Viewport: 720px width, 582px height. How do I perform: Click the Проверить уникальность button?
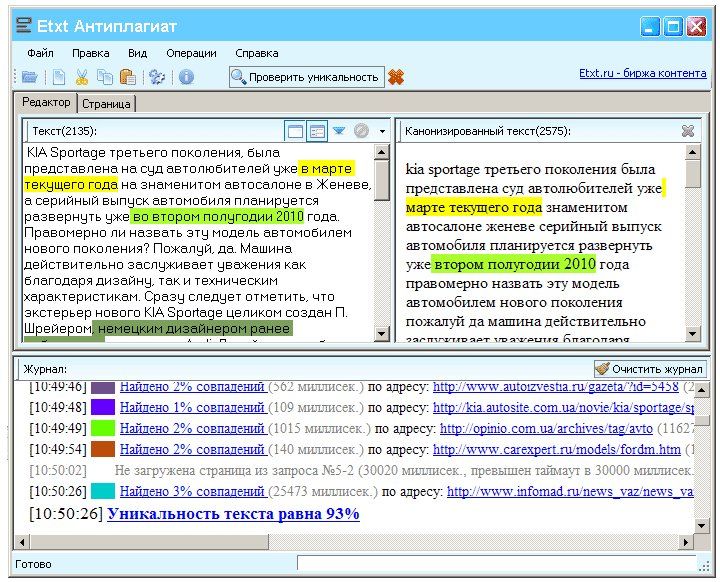[306, 77]
